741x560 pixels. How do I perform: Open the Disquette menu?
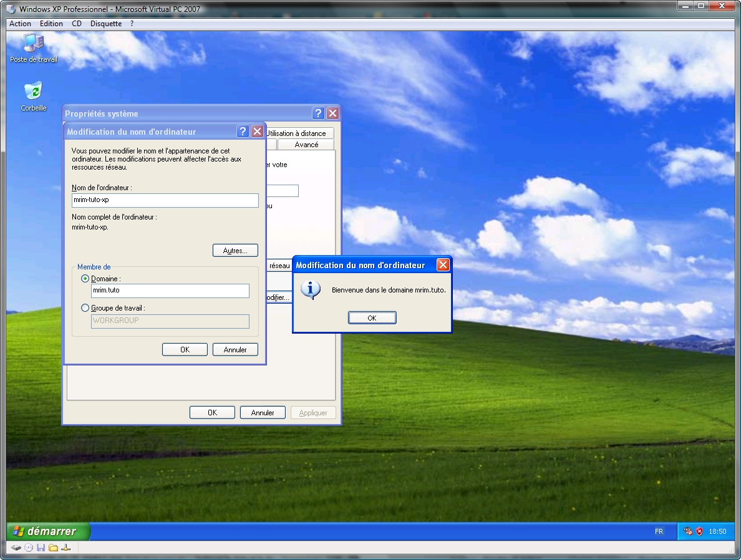point(106,24)
